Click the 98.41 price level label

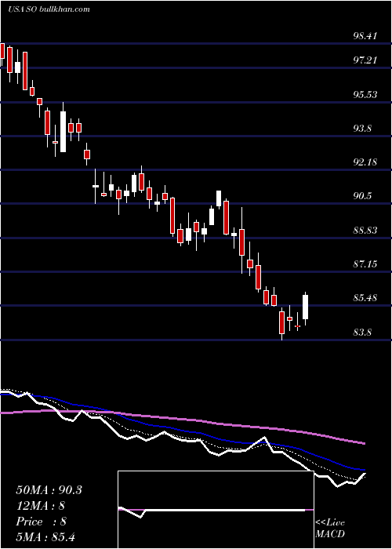point(365,36)
